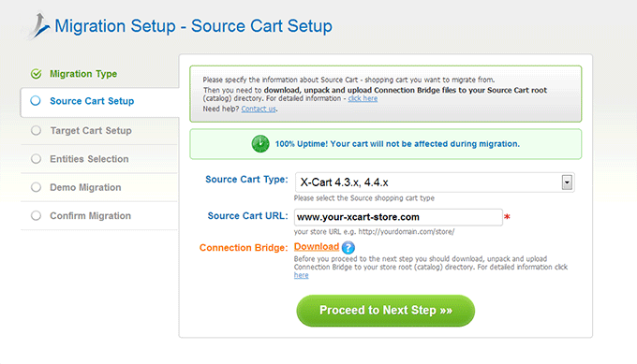Focus the Source Cart URL input field

pyautogui.click(x=398, y=217)
